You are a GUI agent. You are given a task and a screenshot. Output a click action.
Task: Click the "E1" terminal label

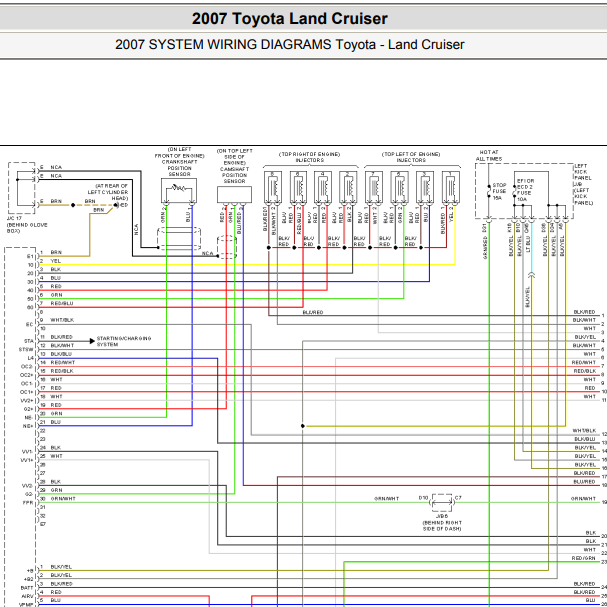point(30,256)
